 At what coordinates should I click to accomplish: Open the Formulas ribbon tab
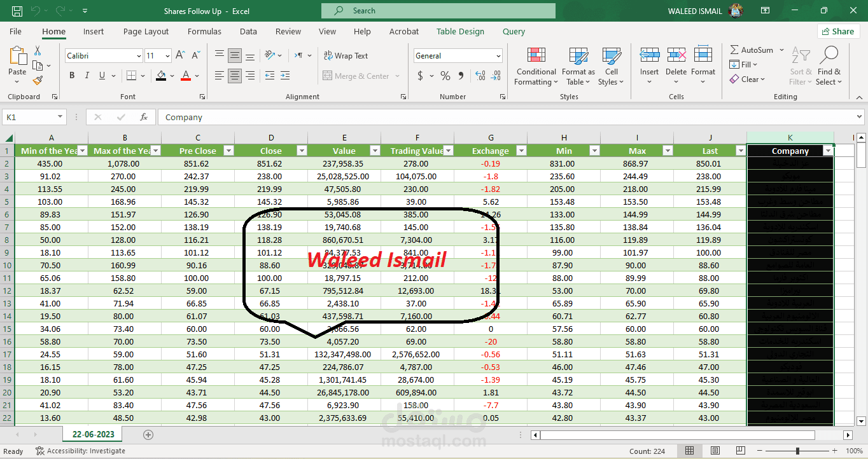point(204,31)
